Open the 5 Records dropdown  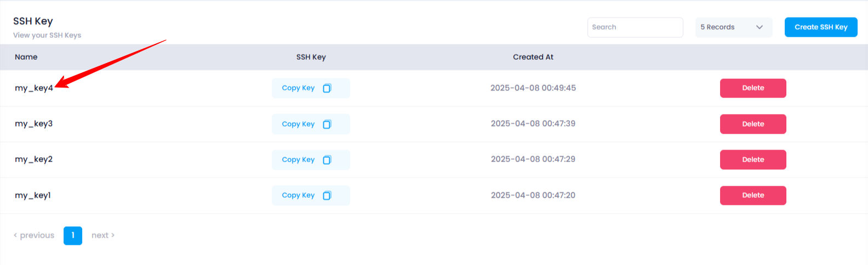point(734,27)
